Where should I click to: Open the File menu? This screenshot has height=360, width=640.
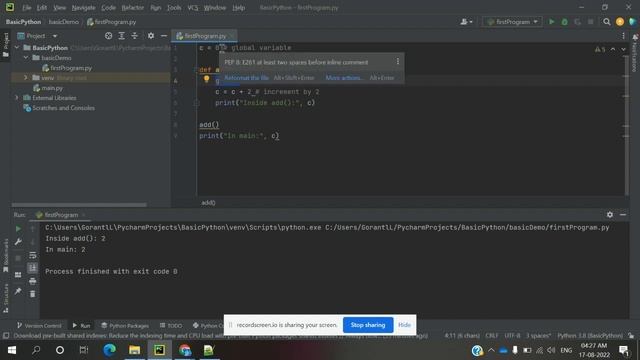27,7
